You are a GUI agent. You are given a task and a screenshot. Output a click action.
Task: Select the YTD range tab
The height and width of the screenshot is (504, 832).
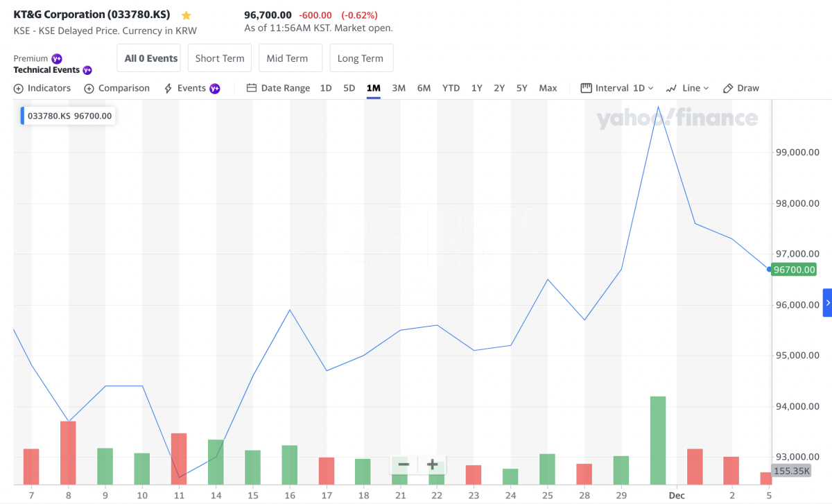tap(451, 88)
